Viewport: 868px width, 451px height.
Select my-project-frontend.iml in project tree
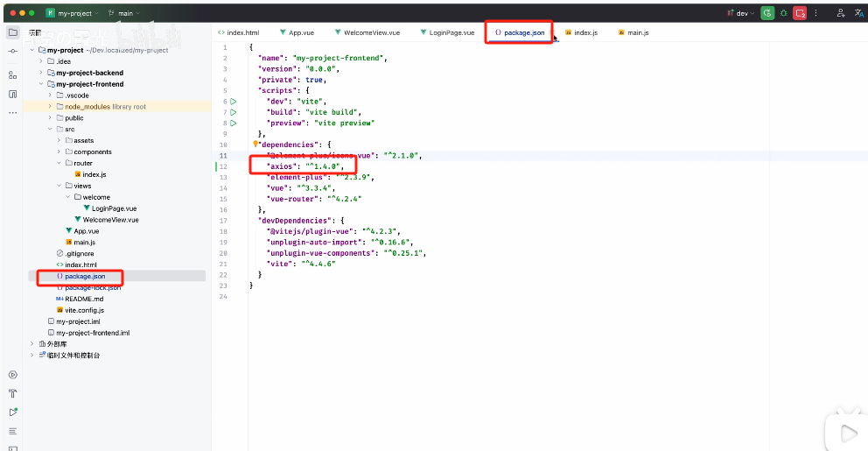(x=93, y=333)
